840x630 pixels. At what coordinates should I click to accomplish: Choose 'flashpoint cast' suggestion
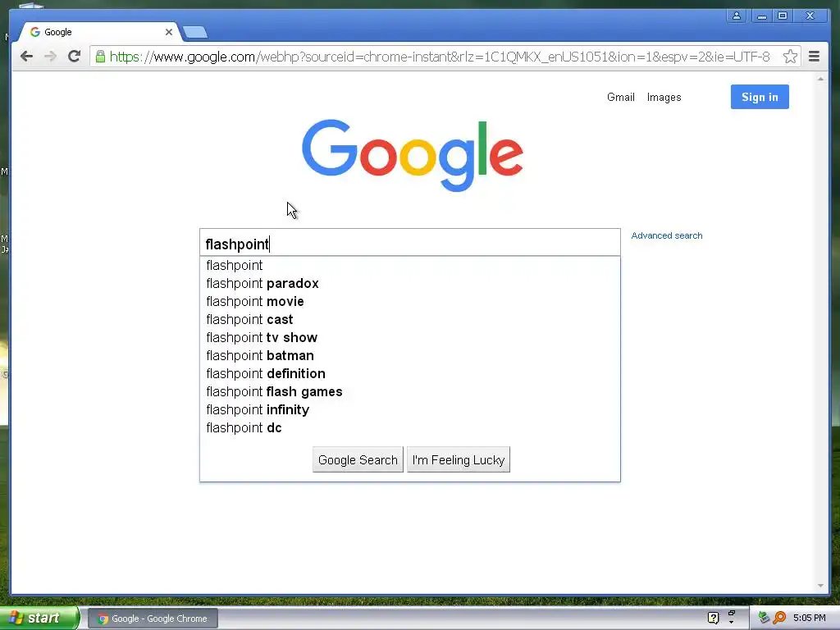410,319
